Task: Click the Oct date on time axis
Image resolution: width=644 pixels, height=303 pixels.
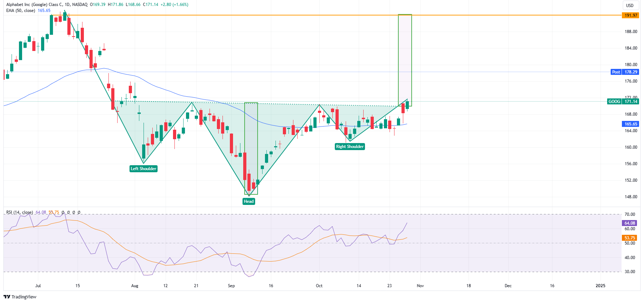Action: [x=319, y=286]
